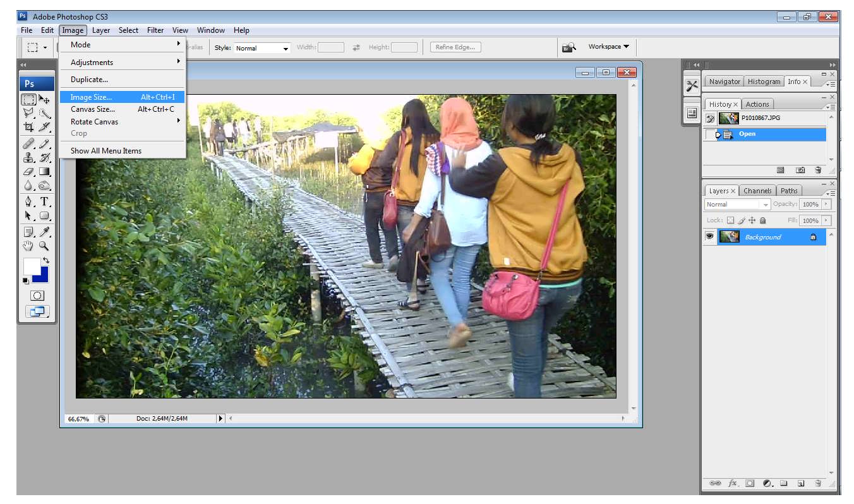
Task: Choose Duplicate from Image menu
Action: point(122,80)
